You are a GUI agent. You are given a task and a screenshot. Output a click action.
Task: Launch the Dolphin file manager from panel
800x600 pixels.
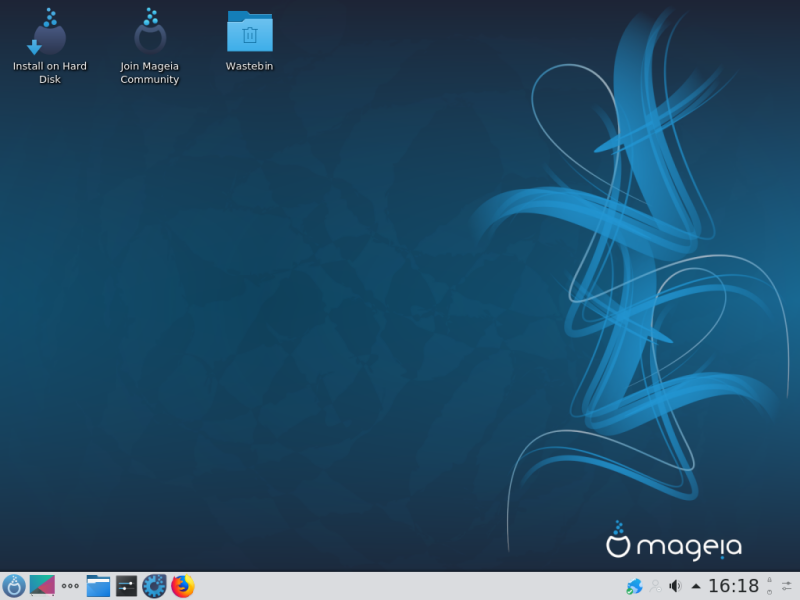click(x=98, y=586)
